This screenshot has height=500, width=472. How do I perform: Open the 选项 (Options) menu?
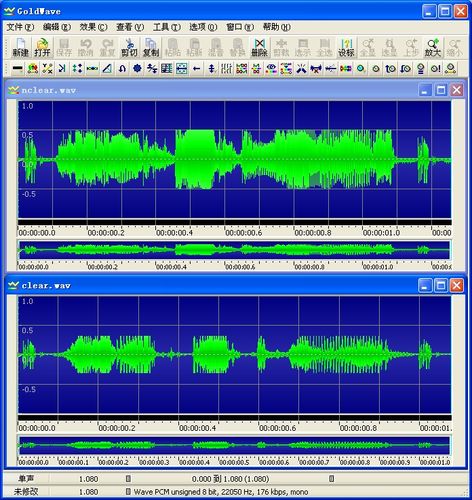(203, 27)
